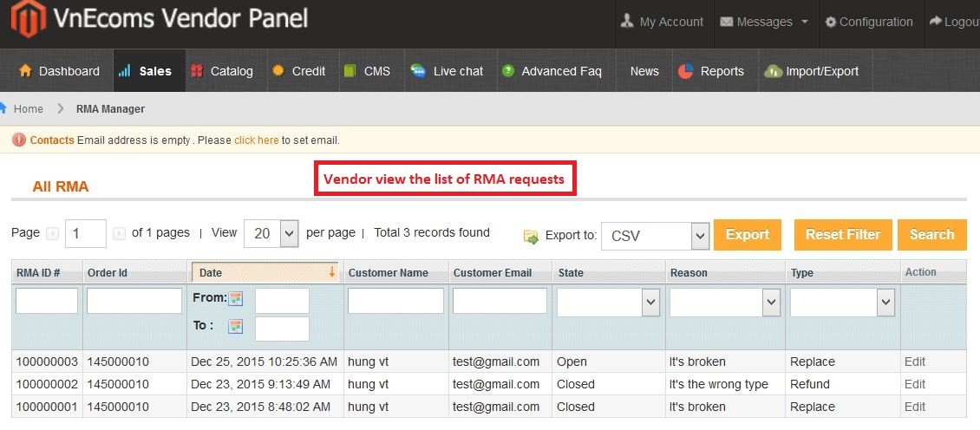Open the Catalog menu
Viewport: 980px width, 430px height.
click(x=226, y=70)
